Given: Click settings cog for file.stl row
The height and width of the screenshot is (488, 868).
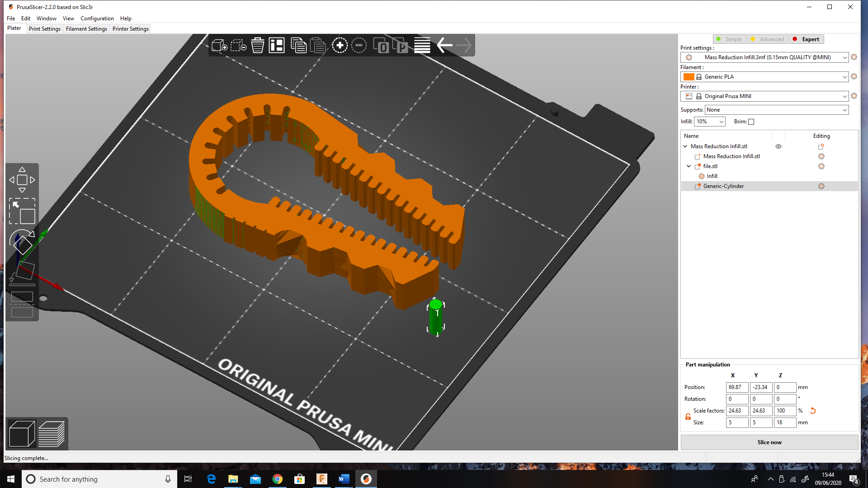Looking at the screenshot, I should tap(821, 166).
